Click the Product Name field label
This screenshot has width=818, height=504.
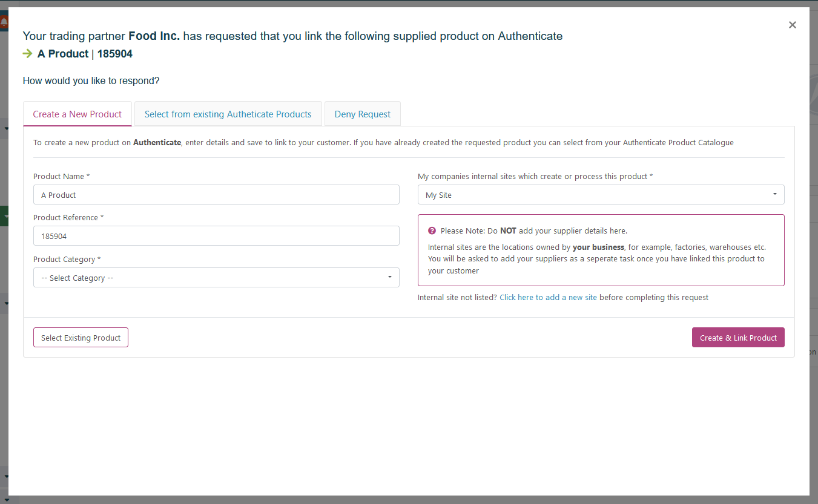pyautogui.click(x=61, y=176)
